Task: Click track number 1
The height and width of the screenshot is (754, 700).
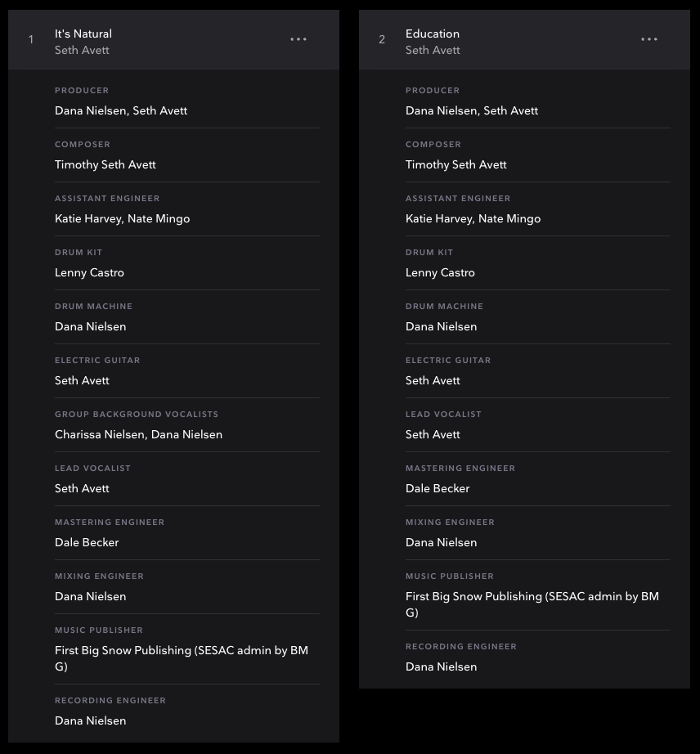Action: coord(31,39)
